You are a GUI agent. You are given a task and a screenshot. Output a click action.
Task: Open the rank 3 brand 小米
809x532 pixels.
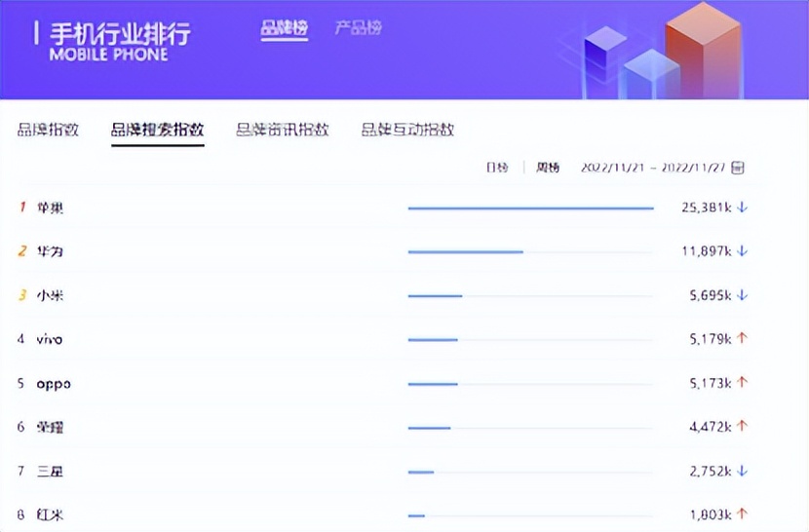tap(50, 295)
